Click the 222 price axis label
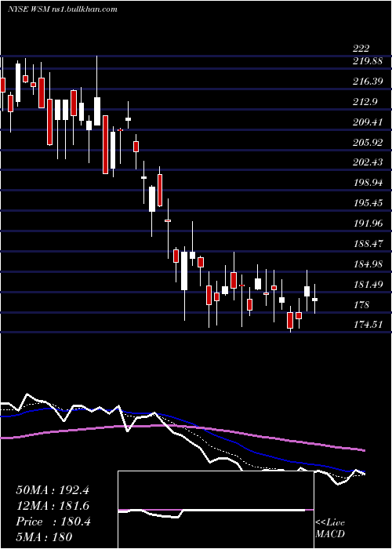392x549 pixels. pyautogui.click(x=361, y=49)
